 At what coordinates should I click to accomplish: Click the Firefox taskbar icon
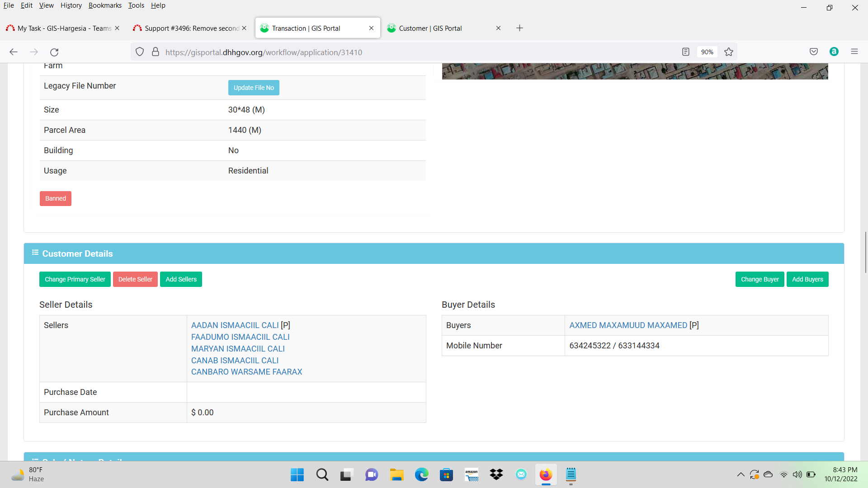click(546, 474)
